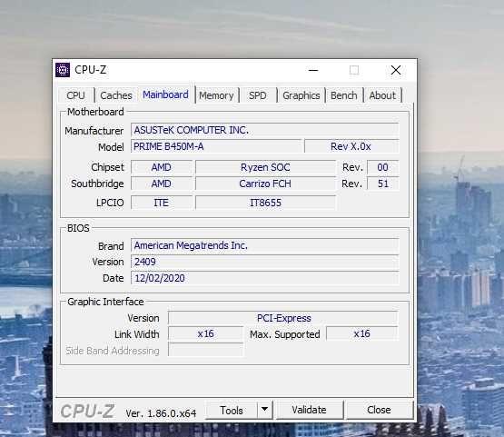Image resolution: width=504 pixels, height=437 pixels.
Task: Close CPU-Z with the title bar X
Action: tap(396, 70)
